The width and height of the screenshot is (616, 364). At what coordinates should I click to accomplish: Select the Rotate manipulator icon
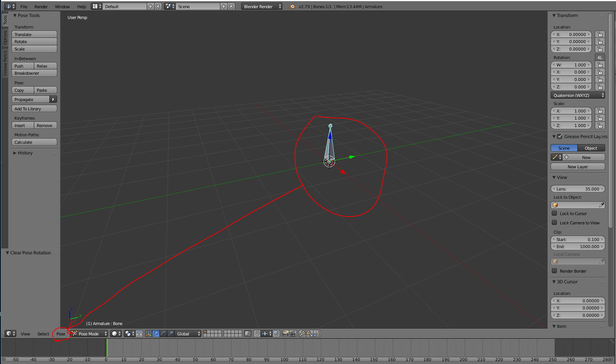163,334
